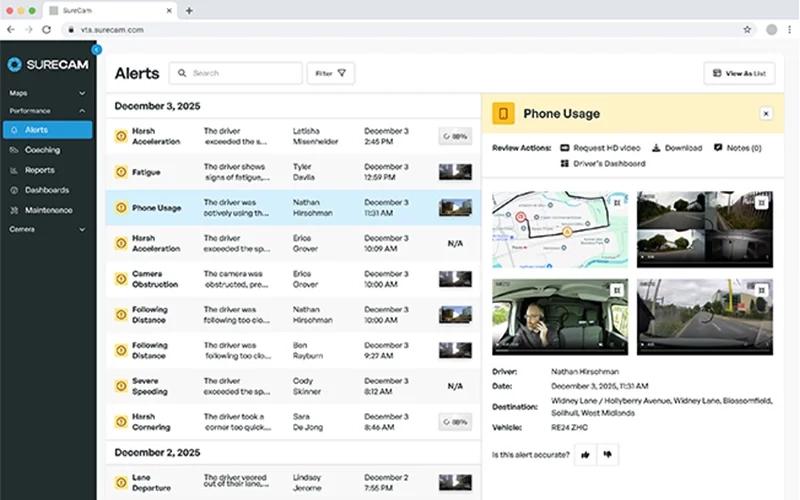Play the road-facing video
Viewport: 800px width, 500px height.
(643, 345)
